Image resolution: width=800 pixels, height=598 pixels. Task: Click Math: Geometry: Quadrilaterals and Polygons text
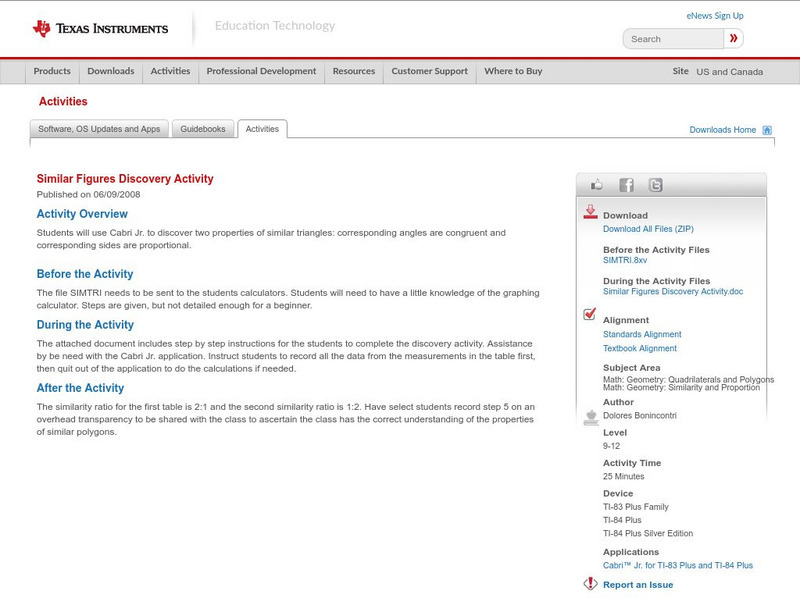point(688,380)
